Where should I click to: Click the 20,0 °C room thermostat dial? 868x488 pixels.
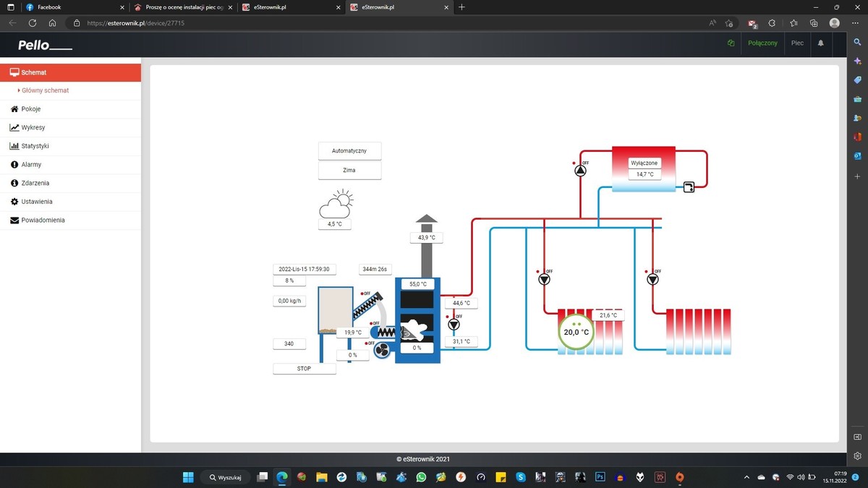(576, 333)
